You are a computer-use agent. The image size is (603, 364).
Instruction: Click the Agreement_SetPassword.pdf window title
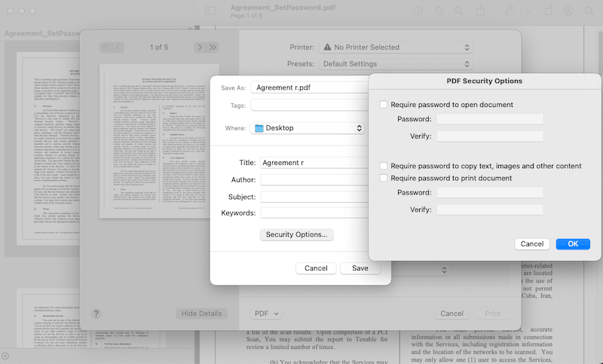click(283, 8)
